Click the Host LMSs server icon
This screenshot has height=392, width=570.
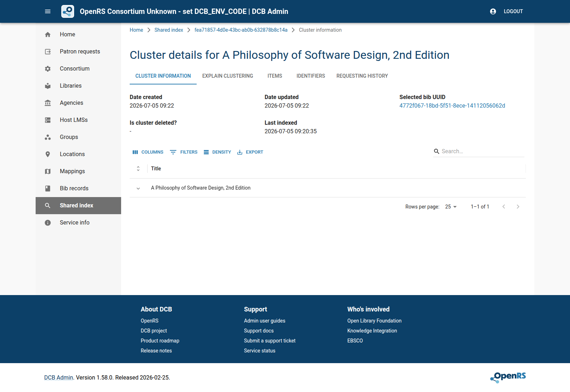[x=48, y=120]
